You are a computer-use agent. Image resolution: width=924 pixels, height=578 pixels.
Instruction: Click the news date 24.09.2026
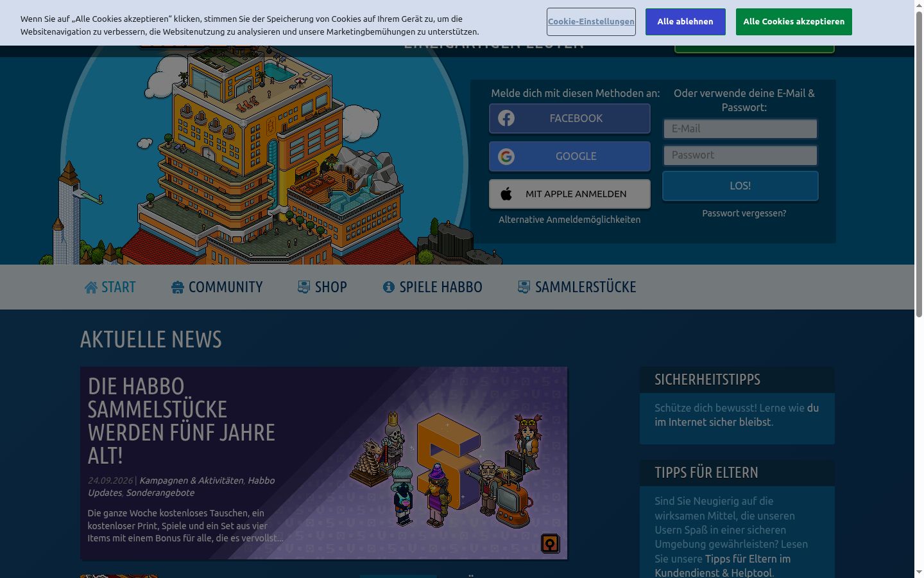click(x=110, y=480)
